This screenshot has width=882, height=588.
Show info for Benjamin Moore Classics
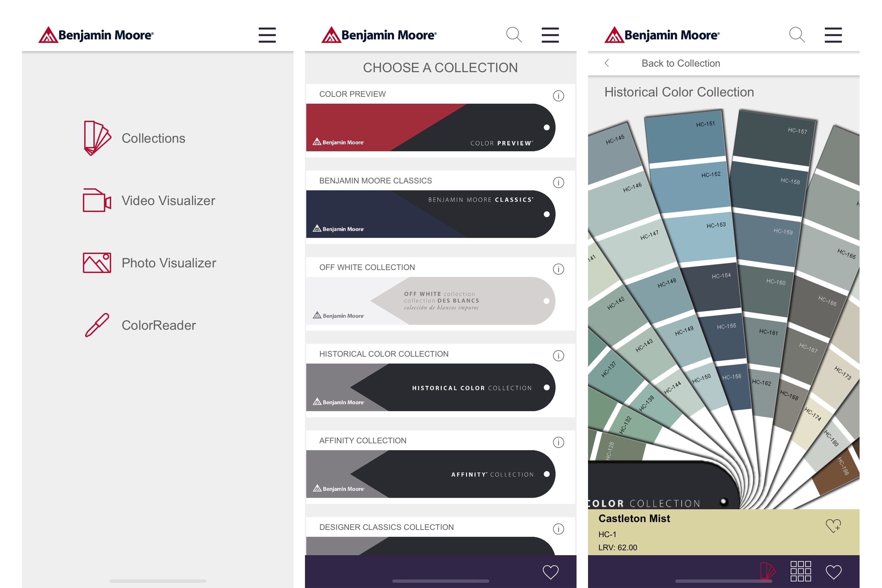pyautogui.click(x=558, y=182)
